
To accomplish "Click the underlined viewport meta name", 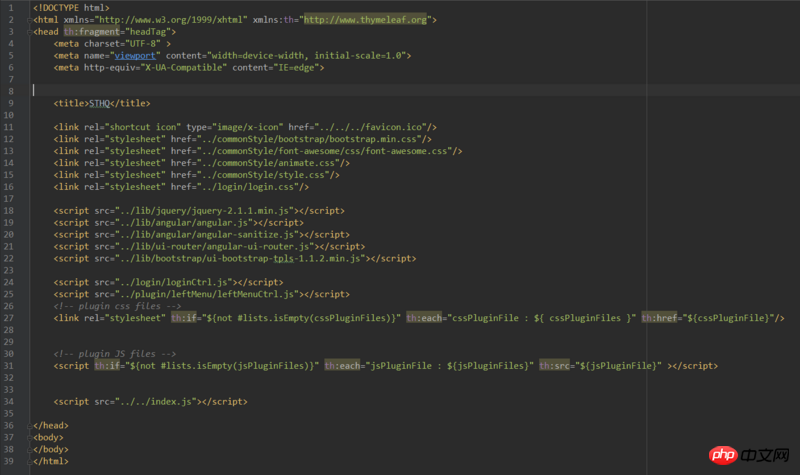I will [x=135, y=56].
